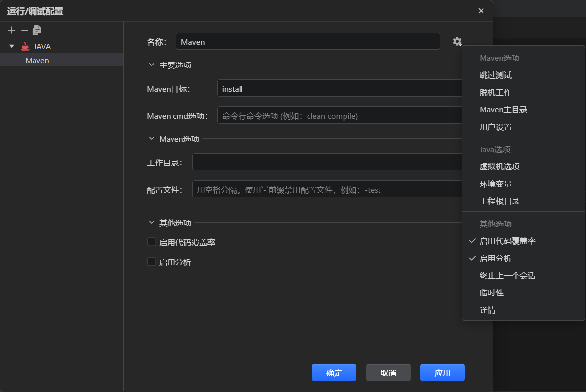586x392 pixels.
Task: Choose 跳过测试 from the options menu
Action: click(x=523, y=75)
